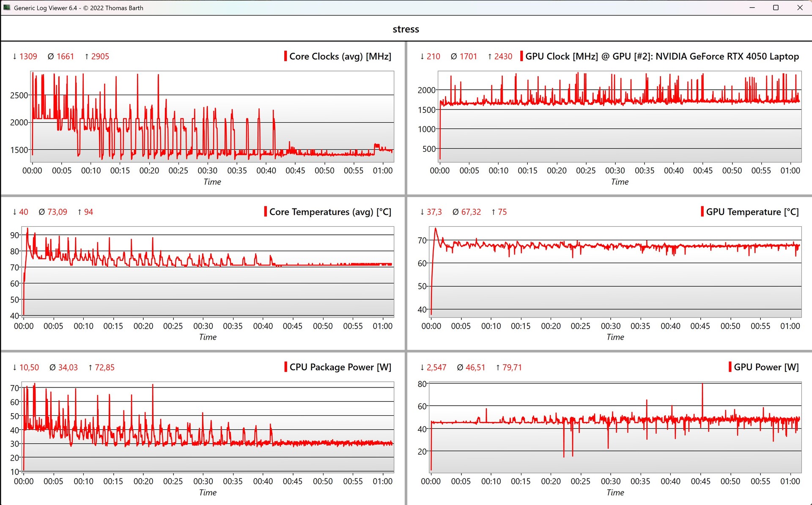The width and height of the screenshot is (812, 505).
Task: Minimize the Generic Log Viewer window
Action: click(x=752, y=8)
